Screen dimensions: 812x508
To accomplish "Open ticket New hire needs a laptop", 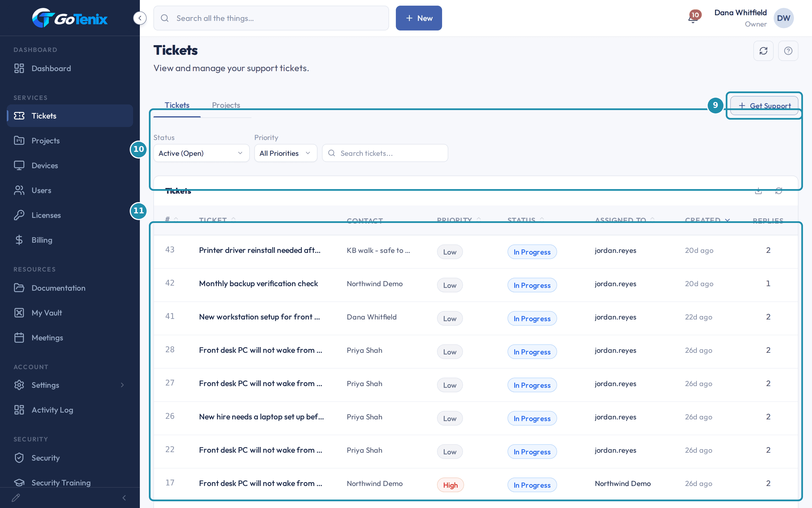I will (261, 417).
